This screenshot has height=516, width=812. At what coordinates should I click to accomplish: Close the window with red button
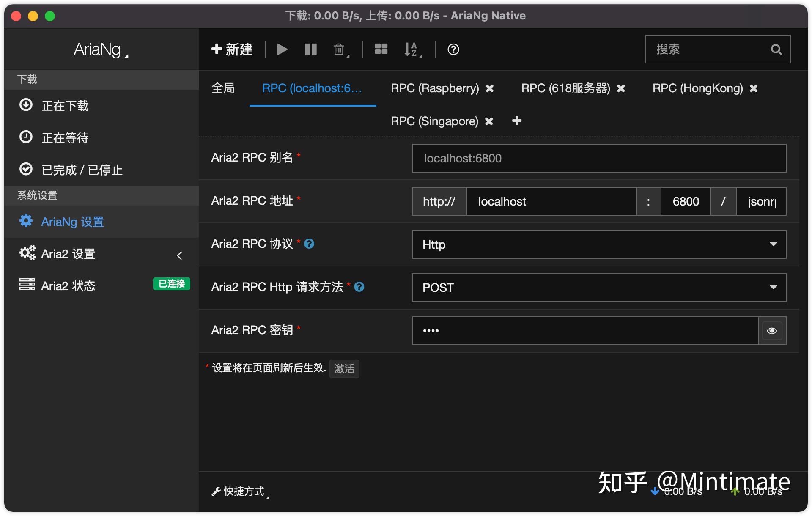16,16
